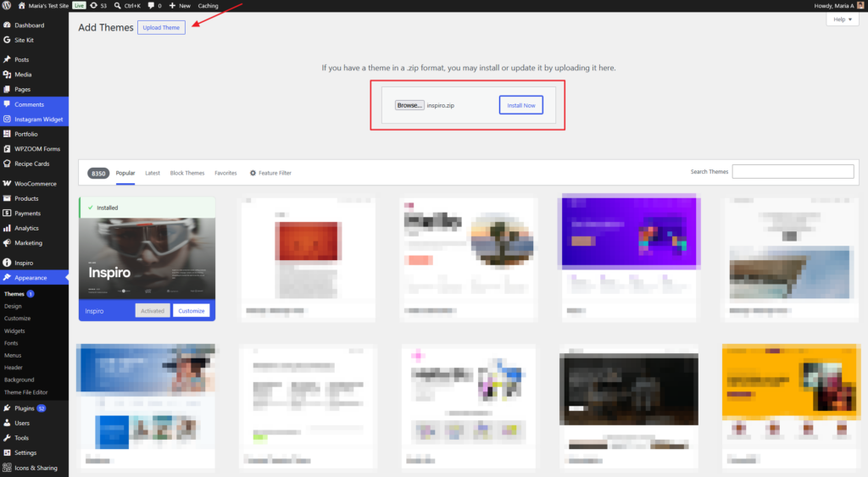Open Design submenu item
The height and width of the screenshot is (477, 868).
pos(13,306)
